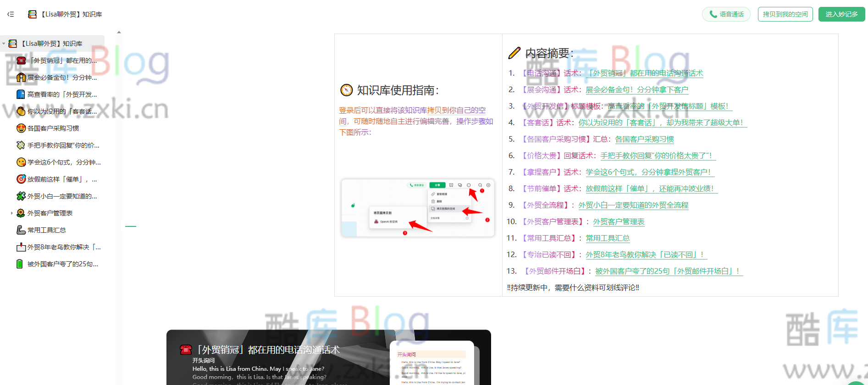868x385 pixels.
Task: Click the icon beside 展会必备金句 in the sidebar
Action: click(21, 77)
